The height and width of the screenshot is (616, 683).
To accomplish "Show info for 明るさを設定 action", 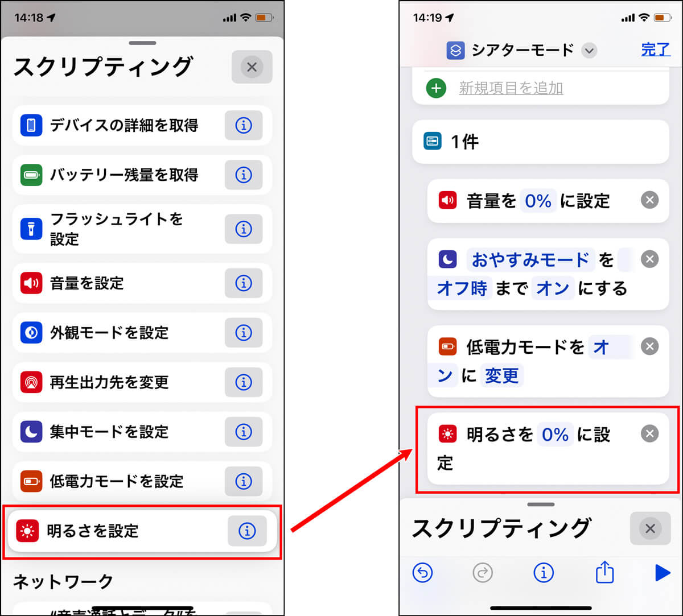I will [x=247, y=531].
